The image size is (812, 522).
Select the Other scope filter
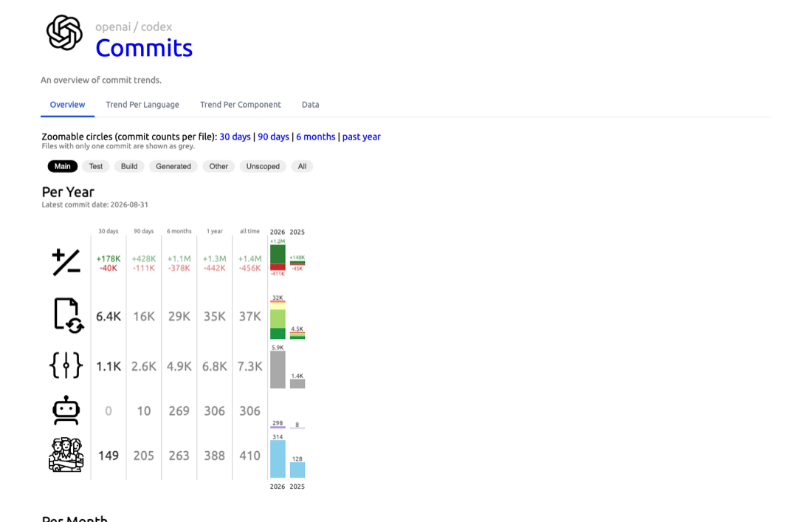[219, 166]
